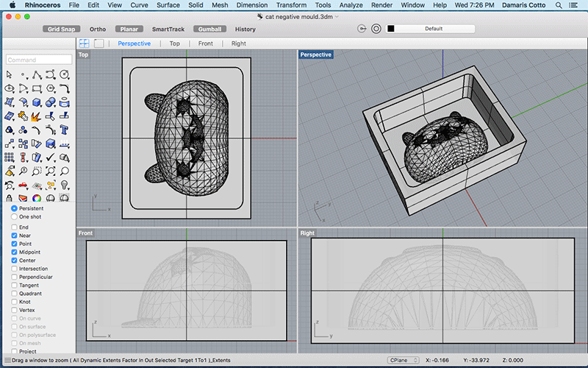This screenshot has width=588, height=368.
Task: Click the red car render icon
Action: click(x=24, y=185)
